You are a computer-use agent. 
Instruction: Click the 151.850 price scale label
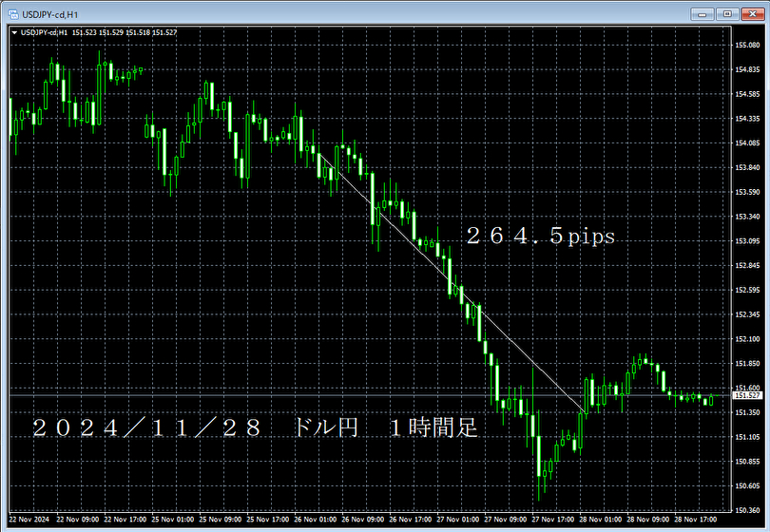(x=747, y=364)
